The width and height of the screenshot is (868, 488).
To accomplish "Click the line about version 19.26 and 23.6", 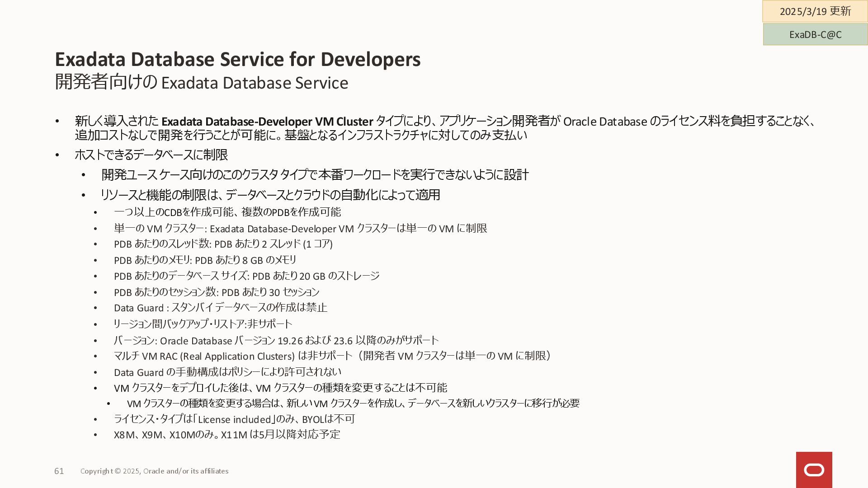I will pyautogui.click(x=276, y=341).
